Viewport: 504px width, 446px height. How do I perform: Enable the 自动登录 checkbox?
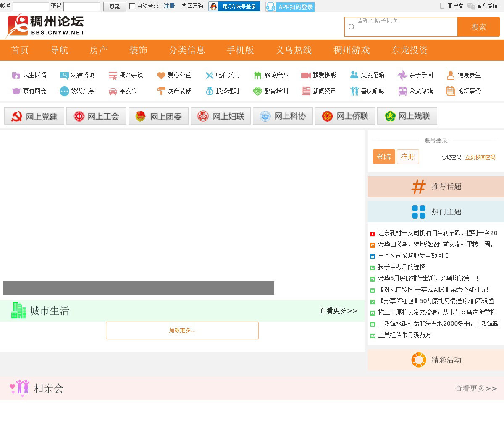click(x=132, y=6)
